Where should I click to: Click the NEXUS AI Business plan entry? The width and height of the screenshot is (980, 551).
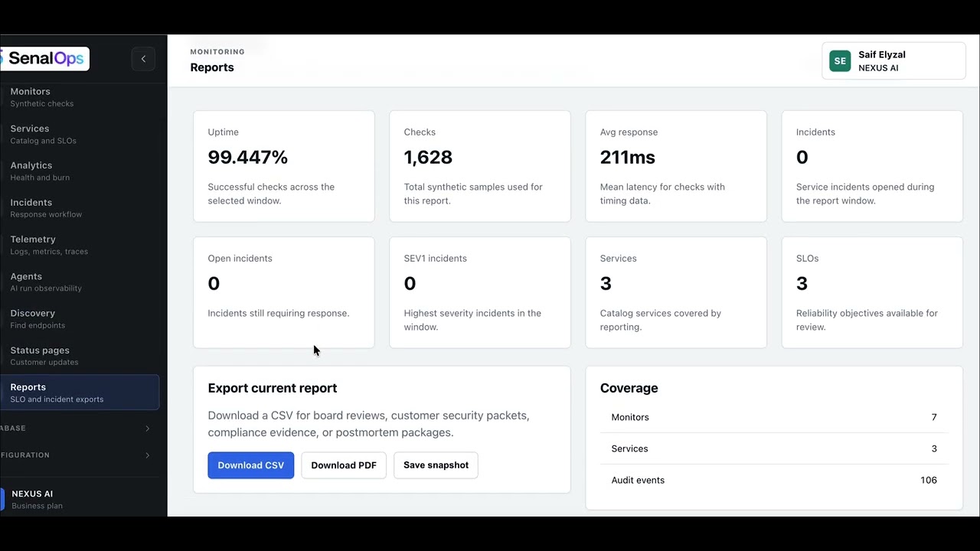[80, 500]
